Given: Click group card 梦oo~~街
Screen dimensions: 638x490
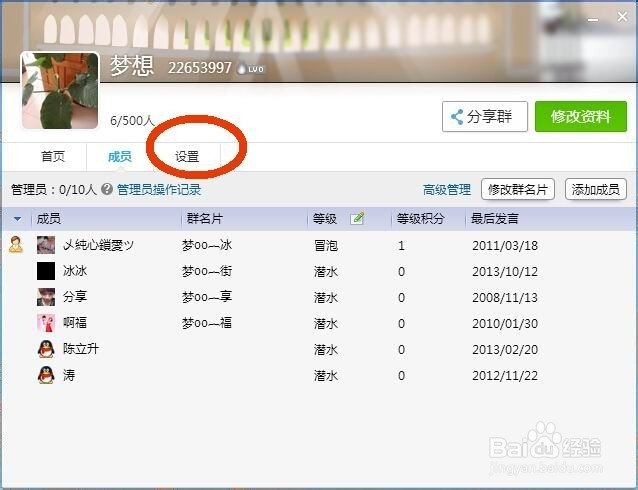Looking at the screenshot, I should click(207, 271).
